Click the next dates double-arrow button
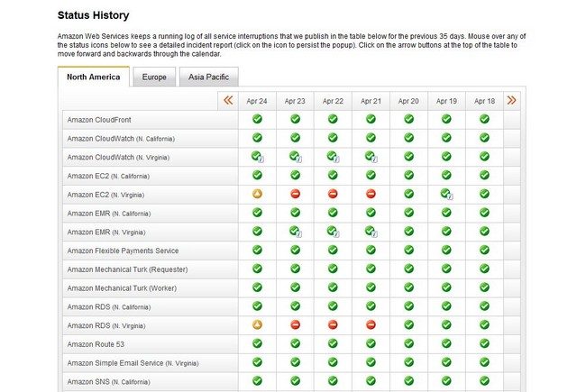This screenshot has height=392, width=586. [x=512, y=101]
